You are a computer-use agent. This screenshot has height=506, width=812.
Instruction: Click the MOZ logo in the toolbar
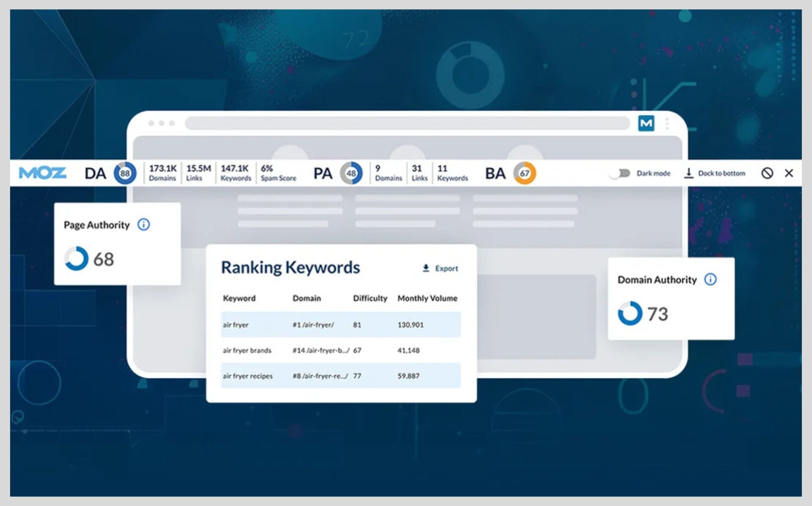click(43, 173)
